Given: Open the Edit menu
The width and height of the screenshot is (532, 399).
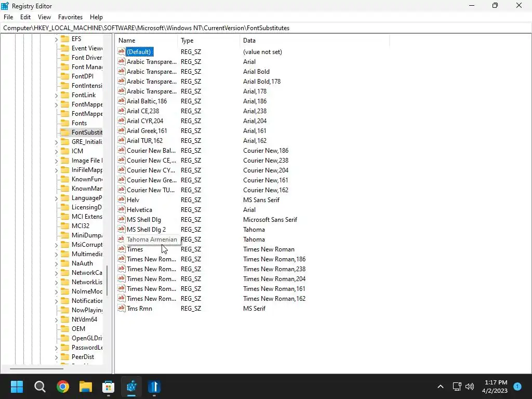Looking at the screenshot, I should pyautogui.click(x=25, y=17).
